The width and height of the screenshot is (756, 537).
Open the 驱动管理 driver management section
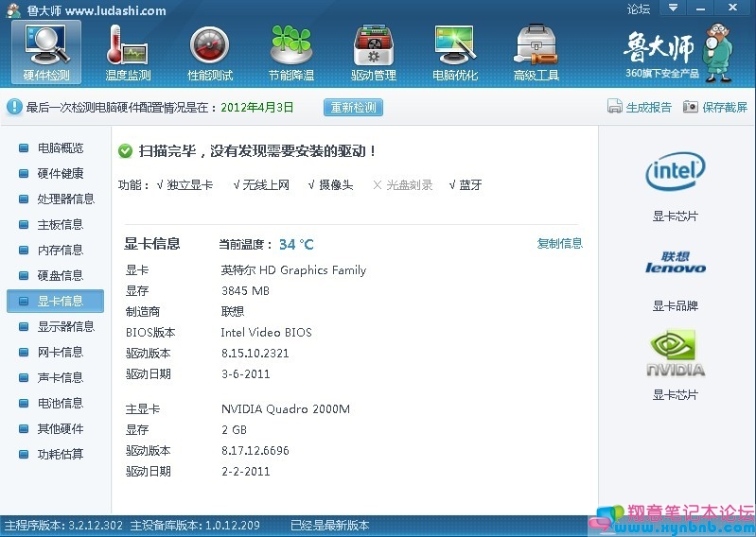click(x=374, y=53)
